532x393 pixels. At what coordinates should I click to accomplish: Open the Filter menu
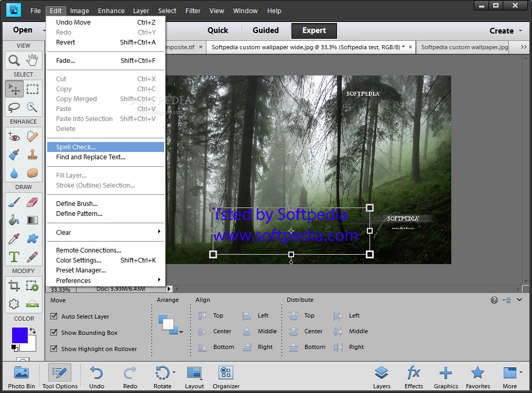point(193,11)
